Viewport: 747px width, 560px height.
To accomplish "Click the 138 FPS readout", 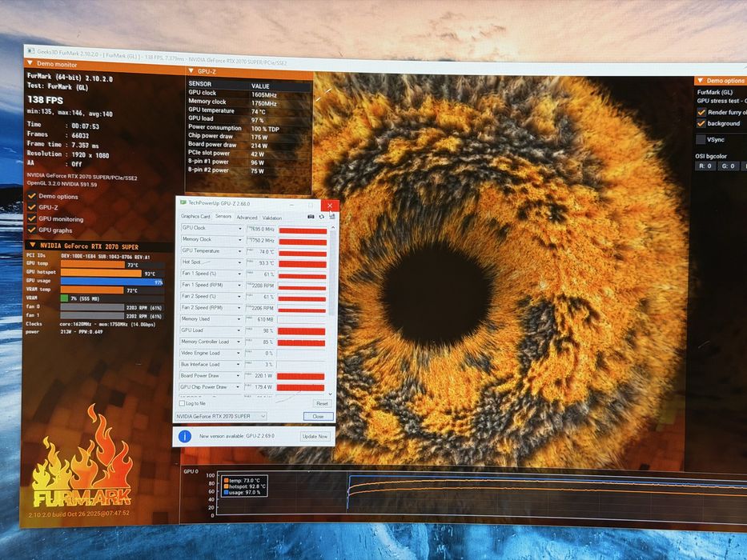I will (x=46, y=100).
